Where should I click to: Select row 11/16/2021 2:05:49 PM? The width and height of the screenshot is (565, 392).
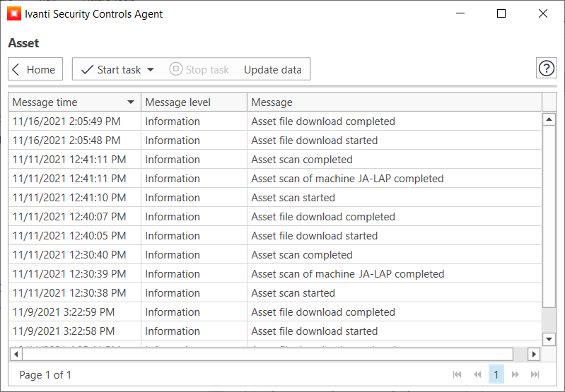pos(275,121)
